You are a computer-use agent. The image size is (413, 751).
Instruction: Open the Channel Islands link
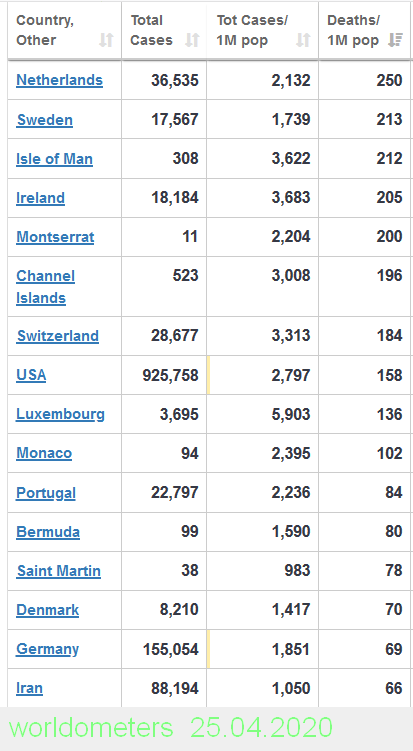click(46, 286)
